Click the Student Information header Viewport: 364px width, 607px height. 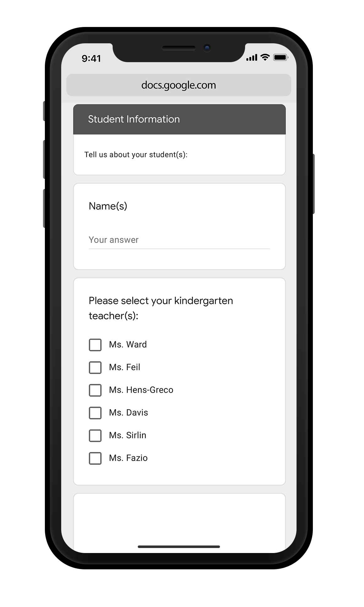coord(134,119)
